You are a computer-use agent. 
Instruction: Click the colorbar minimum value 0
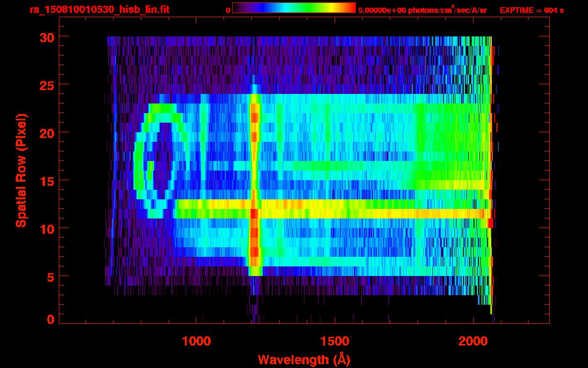228,10
